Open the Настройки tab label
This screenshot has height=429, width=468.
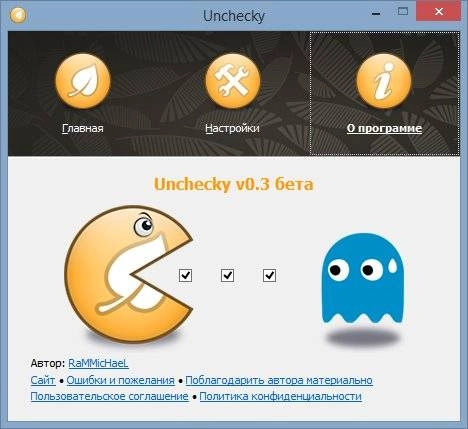[232, 128]
